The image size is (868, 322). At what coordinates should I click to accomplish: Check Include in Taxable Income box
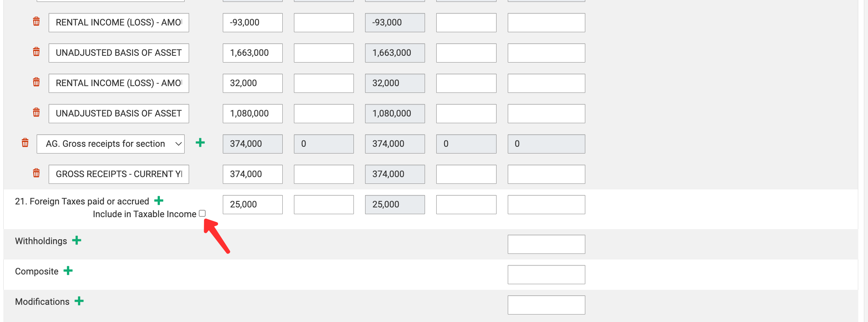click(202, 213)
